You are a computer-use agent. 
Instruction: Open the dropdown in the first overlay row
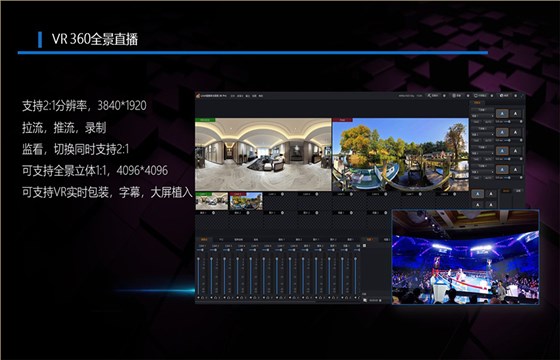coord(482,116)
